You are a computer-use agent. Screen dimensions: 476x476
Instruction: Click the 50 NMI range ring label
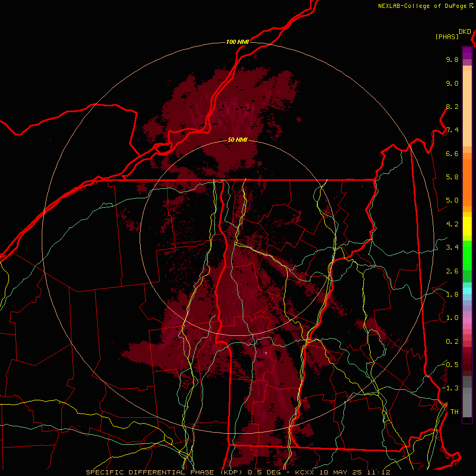coord(237,140)
